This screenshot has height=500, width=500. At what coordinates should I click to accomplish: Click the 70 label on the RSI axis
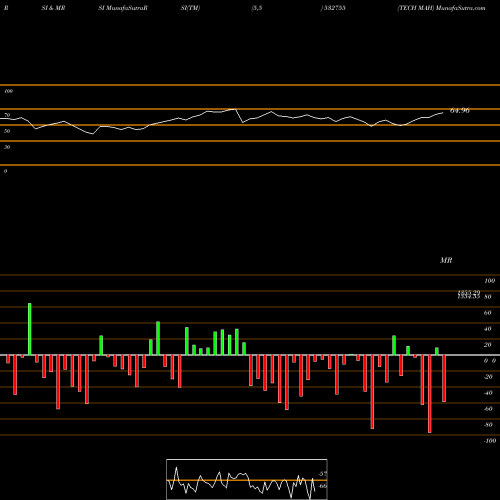7,115
